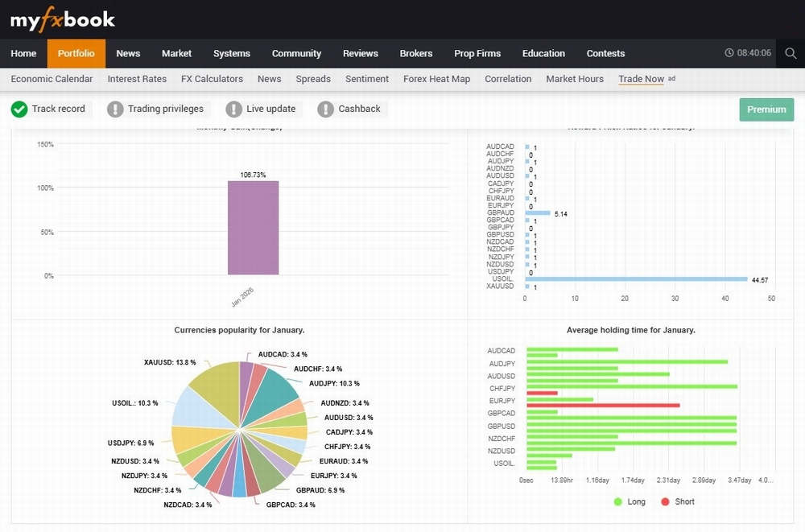This screenshot has height=532, width=805.
Task: Open the Economic Calendar link
Action: pyautogui.click(x=52, y=79)
